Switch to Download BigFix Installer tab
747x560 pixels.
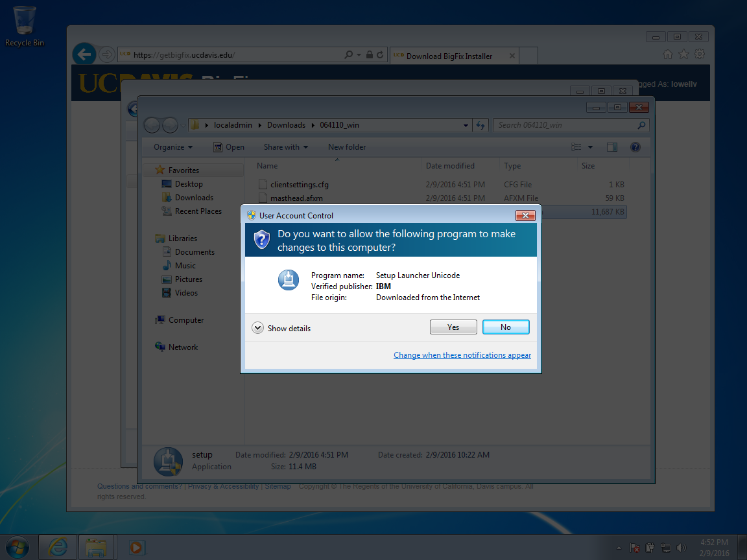(453, 56)
